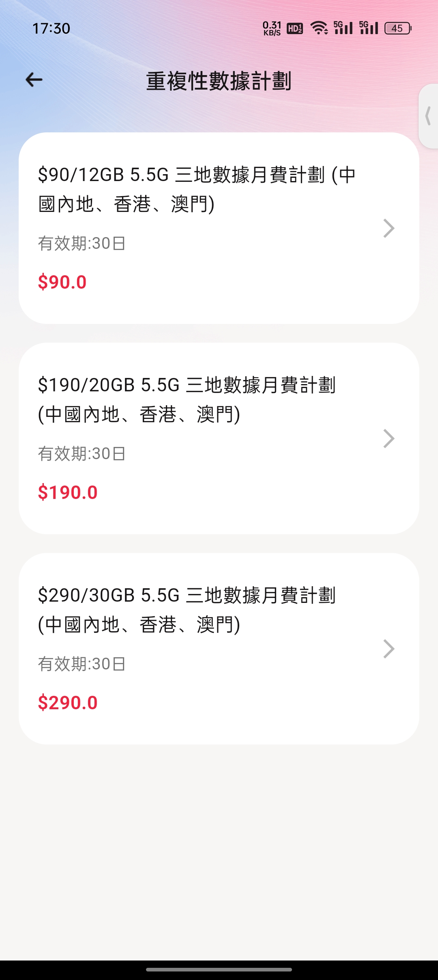438x980 pixels.
Task: Tap the back arrow icon
Action: (34, 80)
